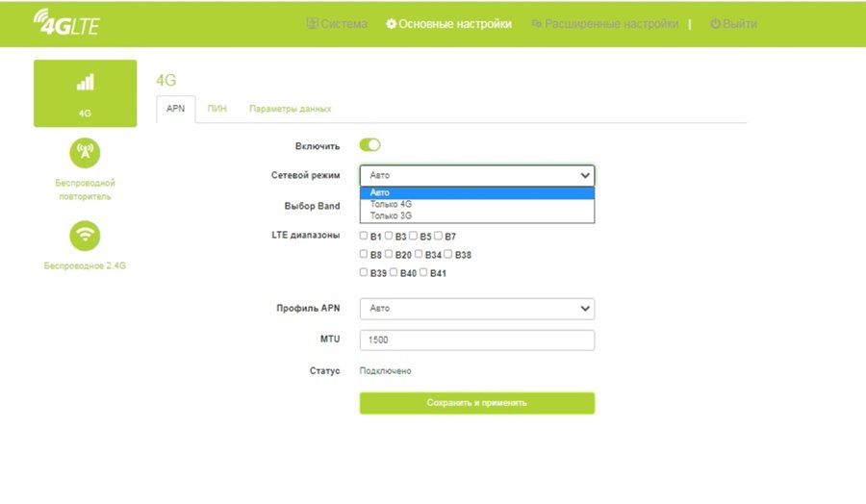Click the 4GLTE logo
The width and height of the screenshot is (866, 504).
[x=65, y=23]
